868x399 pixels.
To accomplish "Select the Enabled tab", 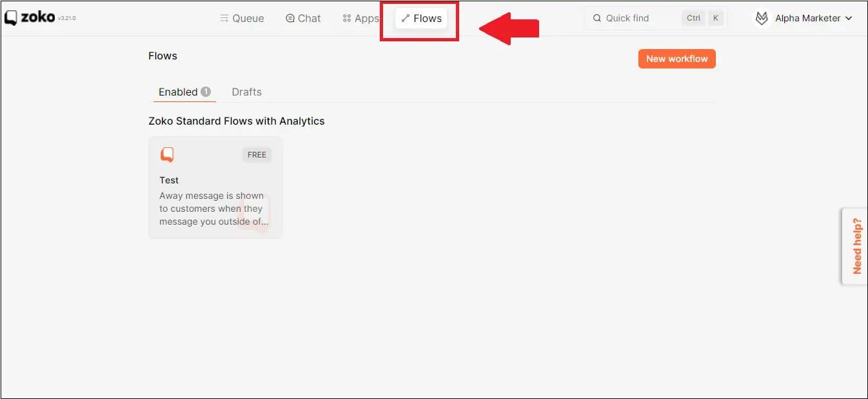I will (178, 92).
